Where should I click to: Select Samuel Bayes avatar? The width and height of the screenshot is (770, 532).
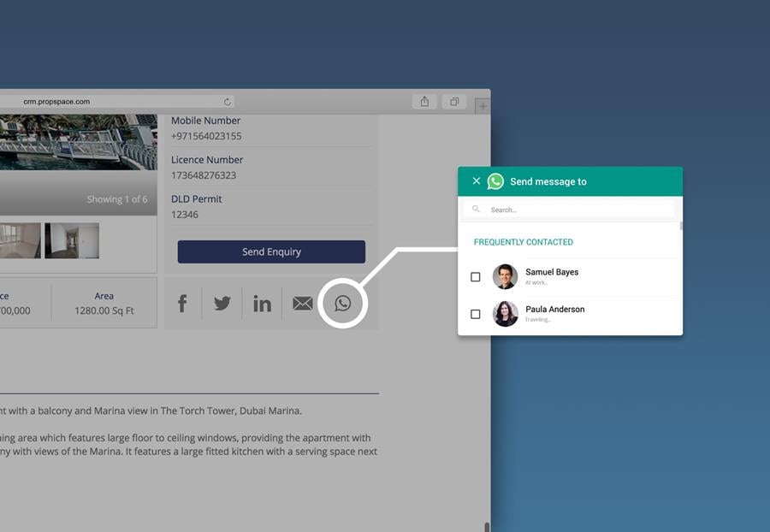click(506, 276)
